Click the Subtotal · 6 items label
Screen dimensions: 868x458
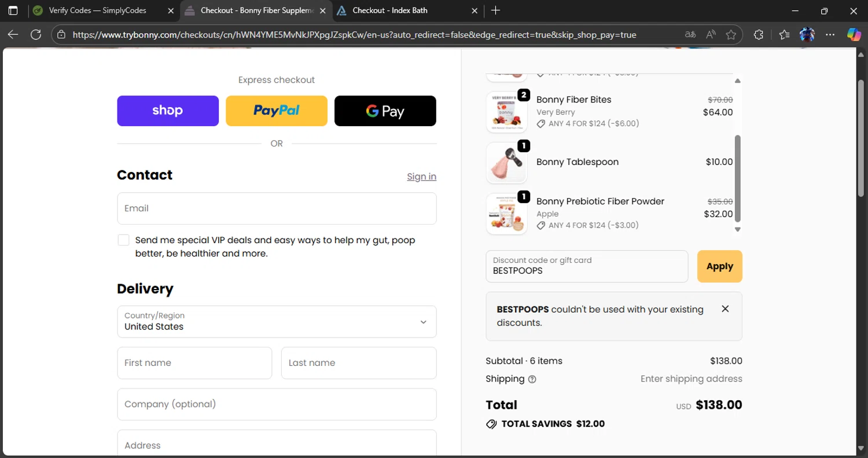pyautogui.click(x=524, y=361)
